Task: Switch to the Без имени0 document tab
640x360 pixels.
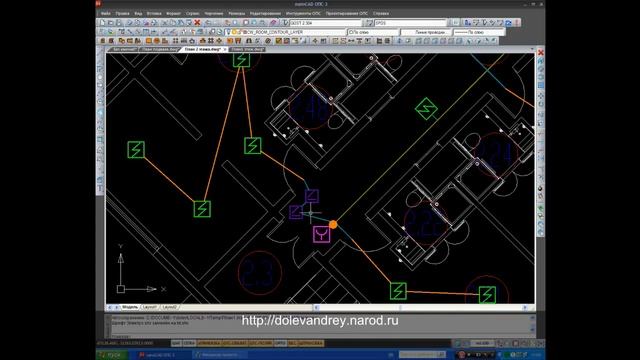Action: pos(124,49)
